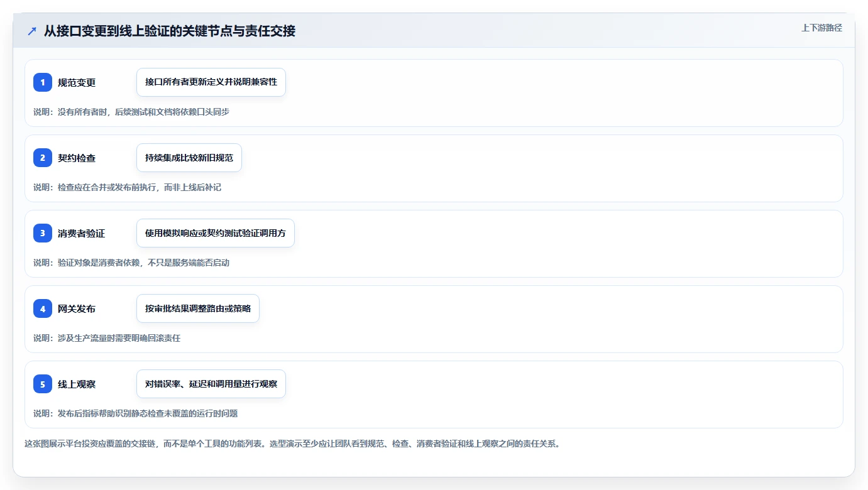Viewport: 868px width, 490px height.
Task: Click the note 发布后指标帮助识别静态检查未覆盖的运行时问题
Action: (x=135, y=413)
